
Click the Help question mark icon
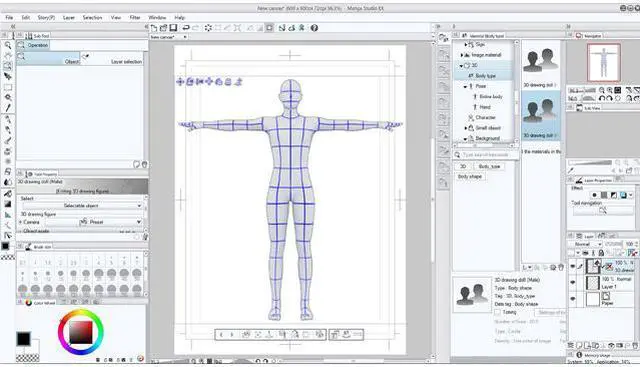pos(314,28)
